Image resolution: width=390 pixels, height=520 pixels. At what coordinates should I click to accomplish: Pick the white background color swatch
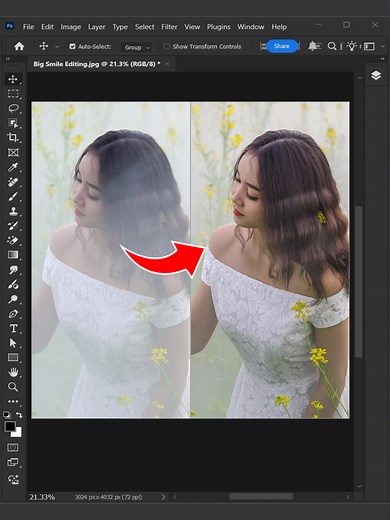click(17, 433)
